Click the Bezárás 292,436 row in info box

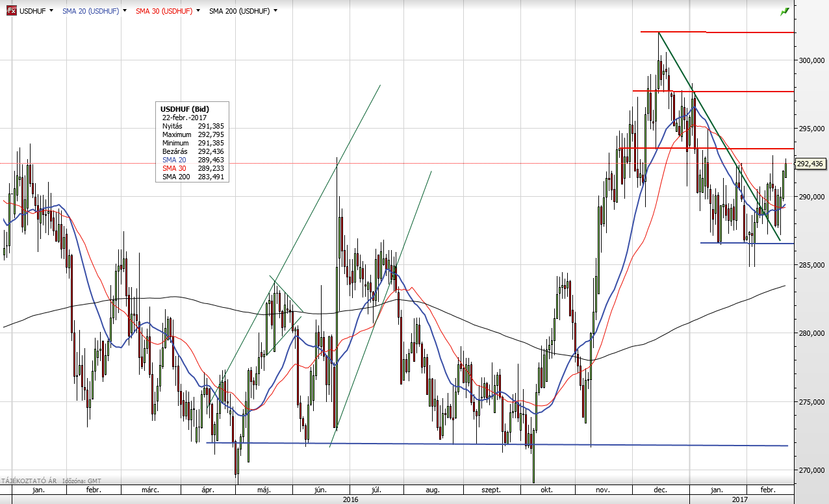194,151
